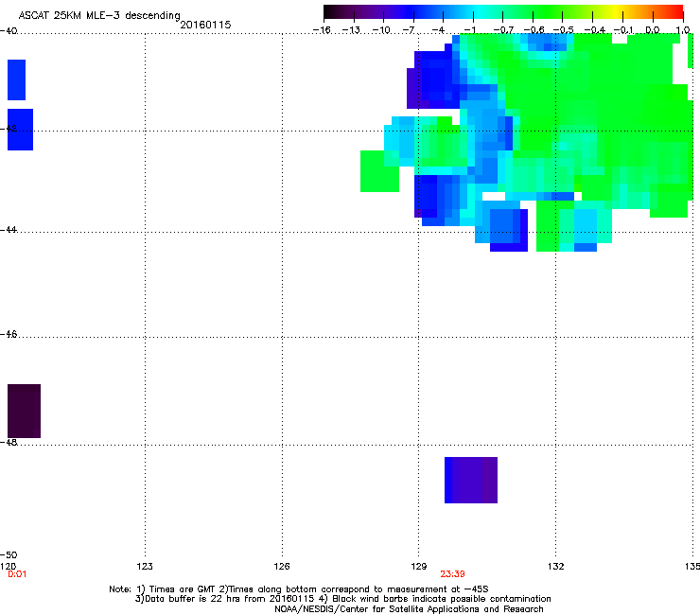
Task: Click the isolated green square near latitude -43
Action: pos(379,172)
